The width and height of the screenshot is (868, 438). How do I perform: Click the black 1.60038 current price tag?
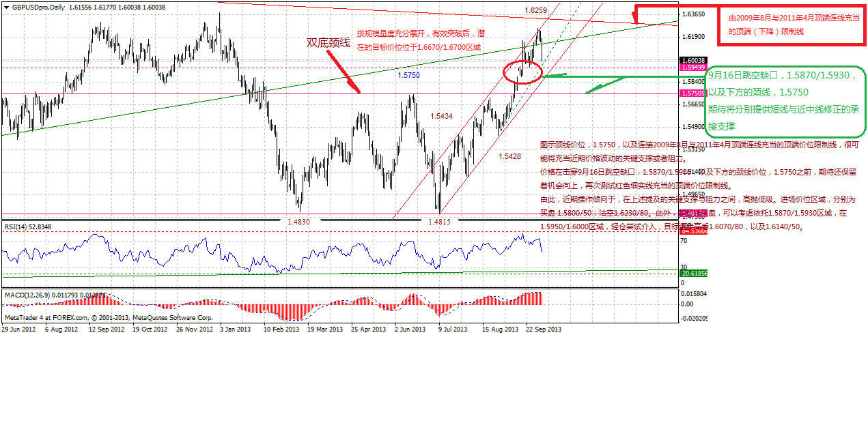click(693, 60)
